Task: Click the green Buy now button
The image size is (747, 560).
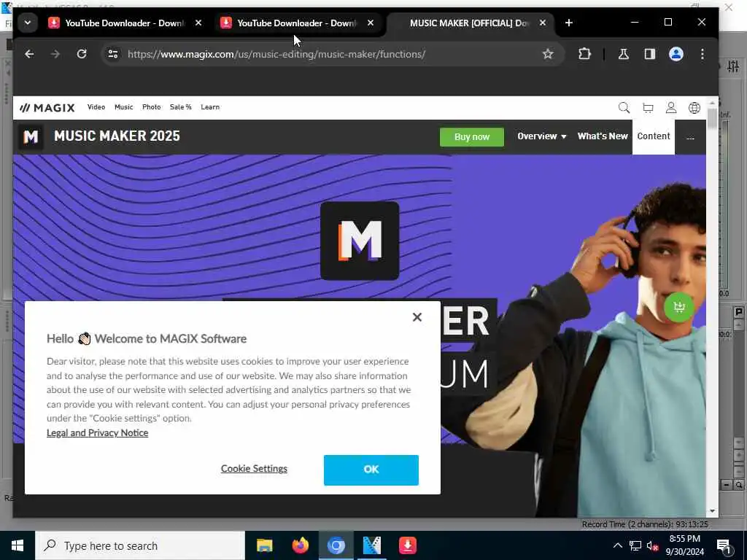Action: tap(472, 137)
